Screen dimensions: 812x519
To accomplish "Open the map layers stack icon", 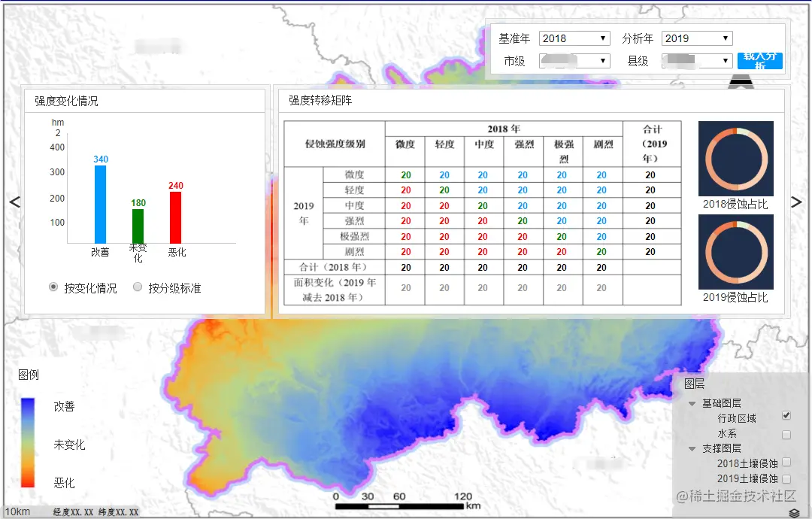I will pyautogui.click(x=795, y=513).
